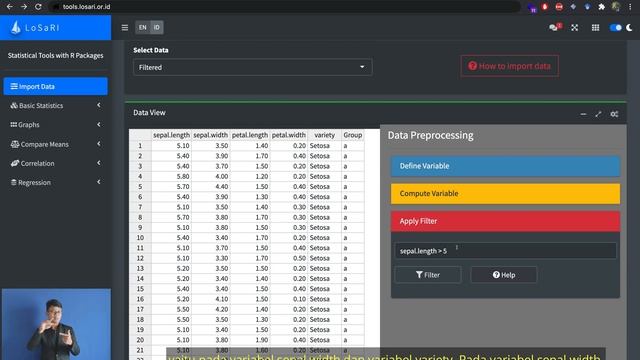The height and width of the screenshot is (360, 640).
Task: Expand the Correlation menu
Action: (x=56, y=163)
